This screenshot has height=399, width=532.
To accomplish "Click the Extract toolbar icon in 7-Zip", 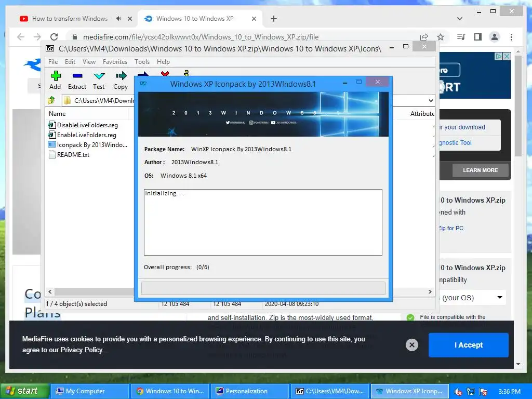I will click(77, 76).
